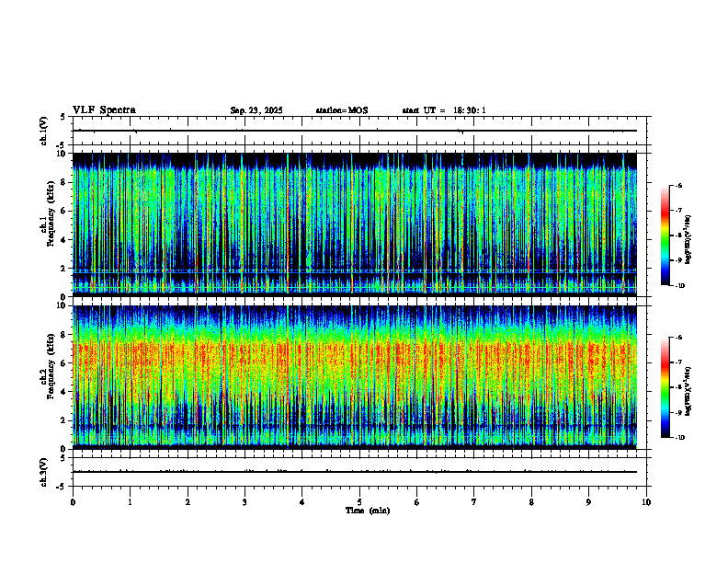
Task: Click the '10' tick on the Time axis
Action: pos(646,502)
